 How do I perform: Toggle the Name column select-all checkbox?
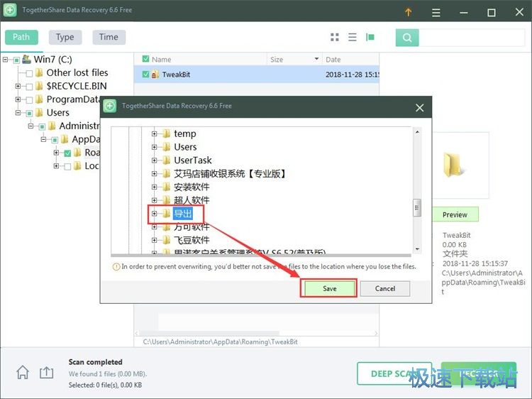click(146, 59)
